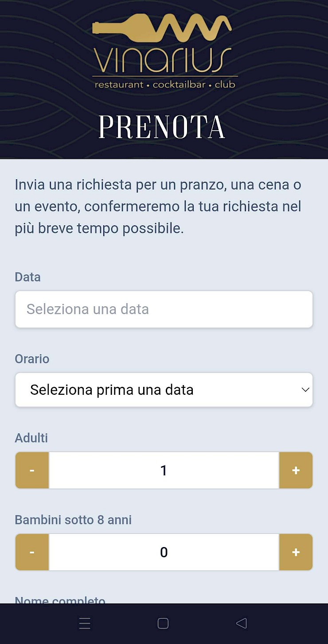Click the Orario field label
328x644 pixels.
point(32,359)
